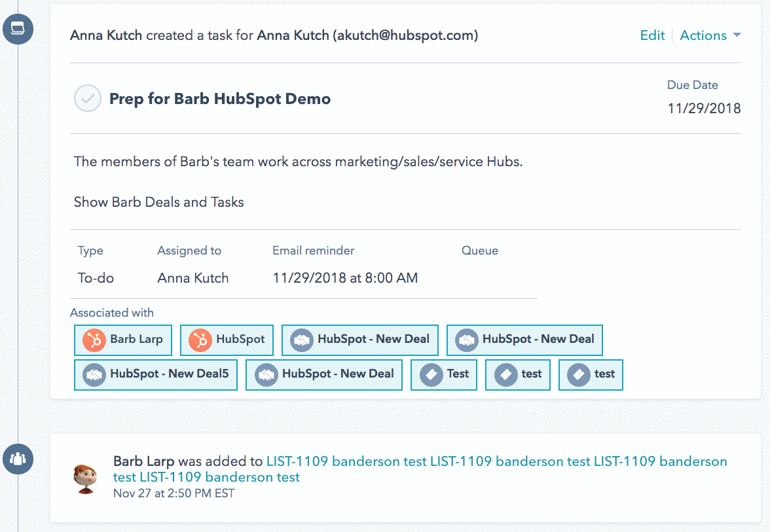
Task: Click the task title Prep for Barb HubSpot Demo
Action: click(219, 99)
